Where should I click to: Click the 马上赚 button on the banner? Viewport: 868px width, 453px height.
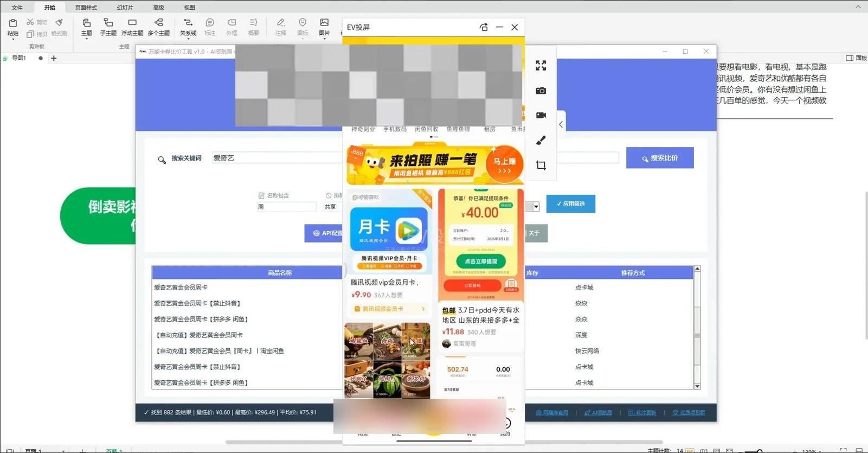point(504,165)
